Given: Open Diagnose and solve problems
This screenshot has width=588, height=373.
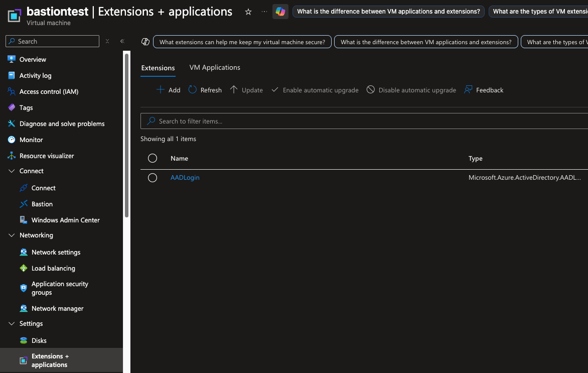Looking at the screenshot, I should point(62,123).
